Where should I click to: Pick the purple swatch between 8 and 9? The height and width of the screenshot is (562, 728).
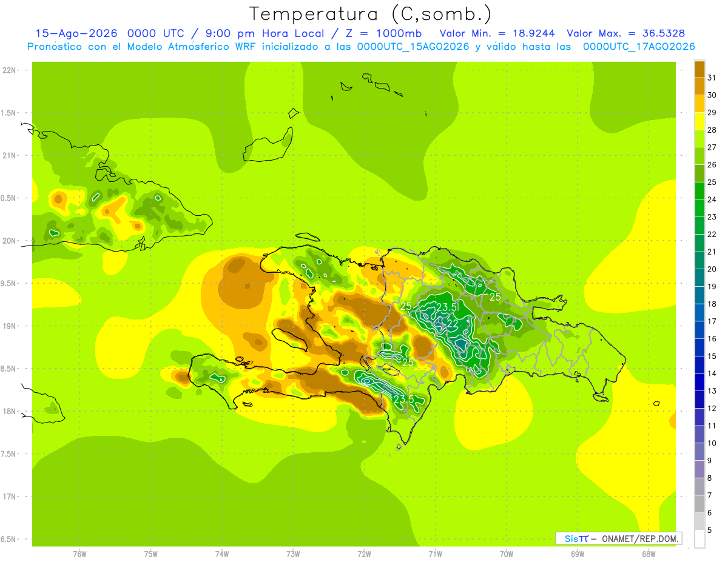[x=699, y=469]
